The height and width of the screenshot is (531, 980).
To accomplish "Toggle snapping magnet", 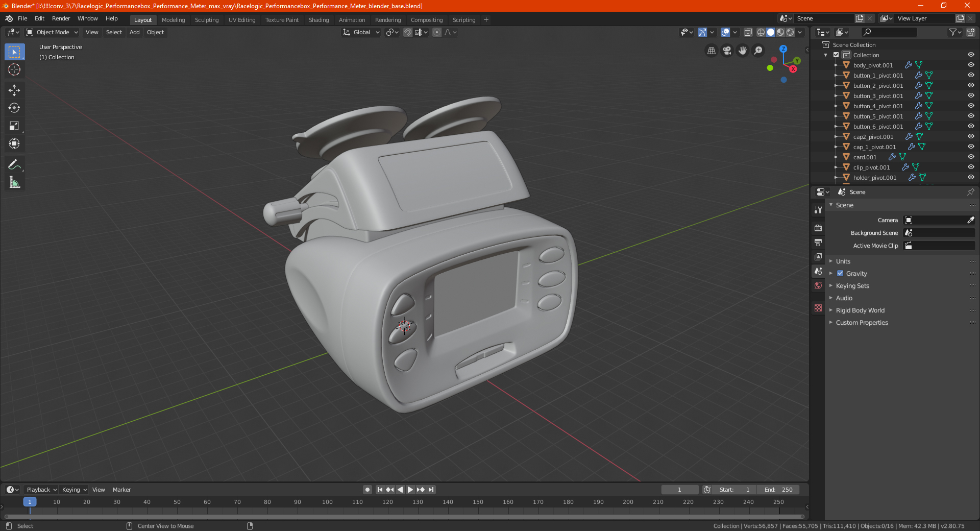I will click(x=407, y=32).
